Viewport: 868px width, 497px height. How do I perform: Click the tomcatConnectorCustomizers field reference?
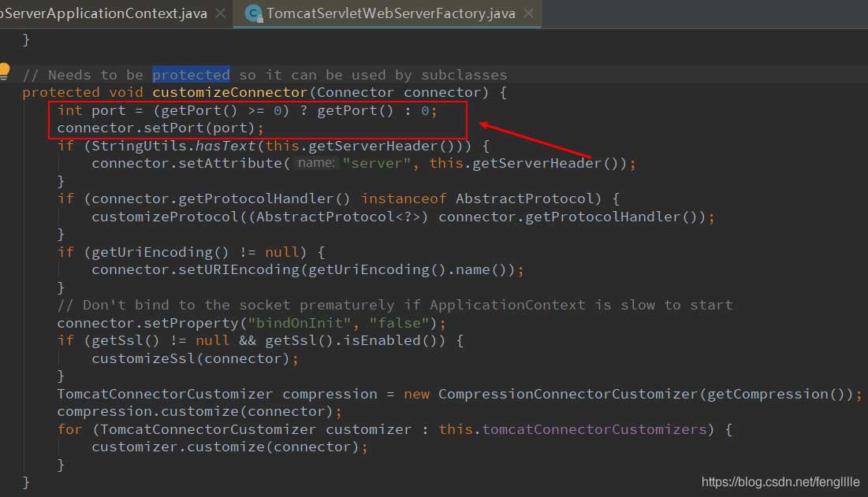tap(594, 429)
